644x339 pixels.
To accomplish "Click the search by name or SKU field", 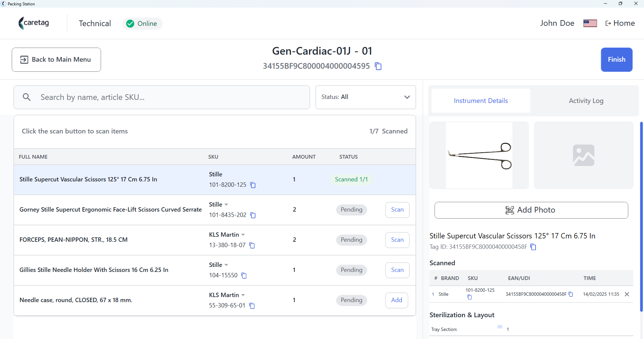I will pos(162,97).
